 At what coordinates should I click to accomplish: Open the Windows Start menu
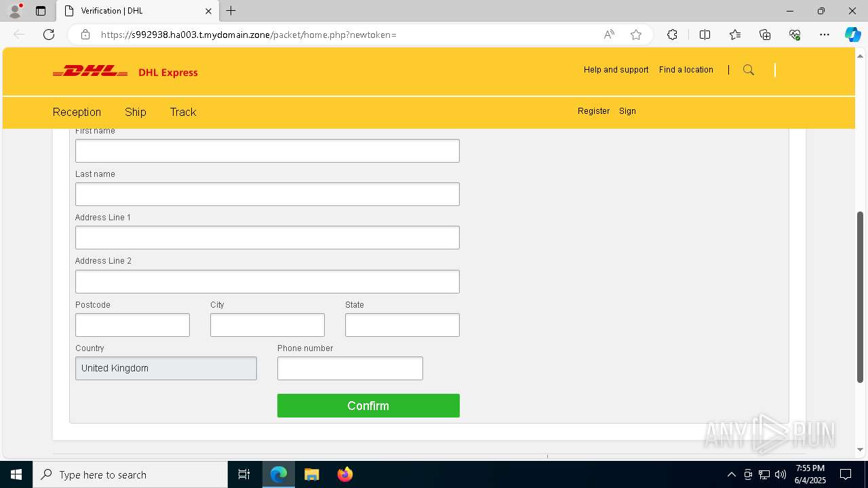click(16, 474)
